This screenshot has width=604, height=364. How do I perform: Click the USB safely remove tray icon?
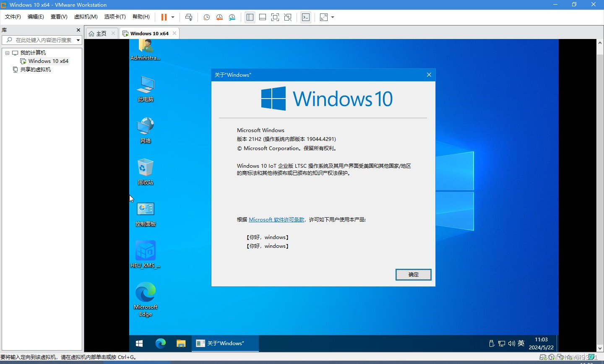[492, 343]
